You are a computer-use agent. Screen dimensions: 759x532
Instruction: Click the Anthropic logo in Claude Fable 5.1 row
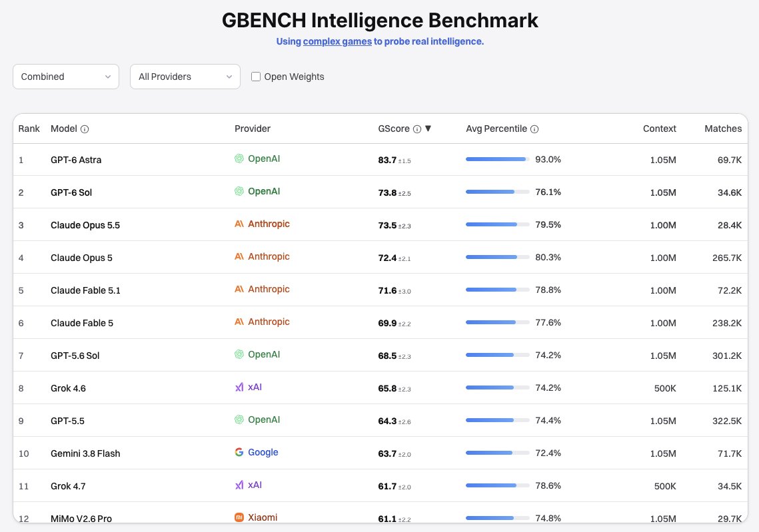tap(239, 289)
